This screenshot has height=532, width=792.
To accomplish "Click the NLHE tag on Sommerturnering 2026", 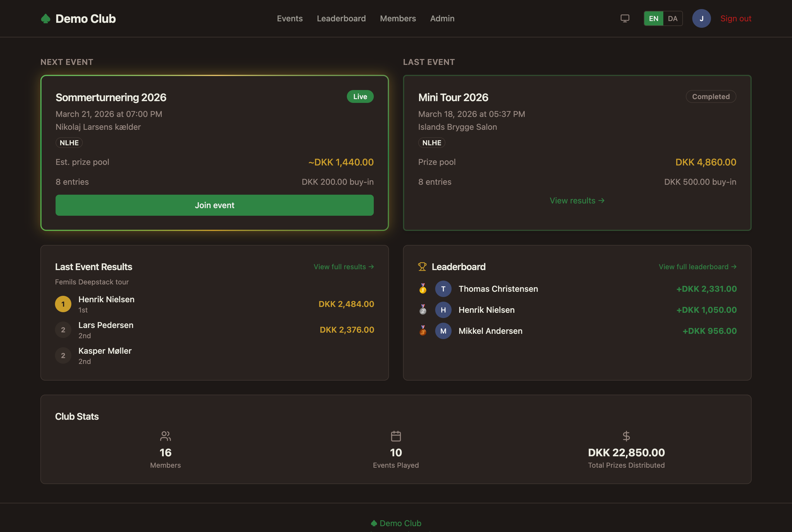I will click(x=69, y=143).
